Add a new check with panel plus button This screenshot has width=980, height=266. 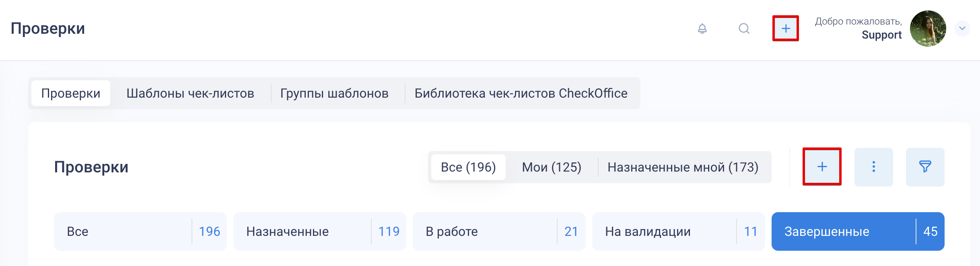[822, 167]
